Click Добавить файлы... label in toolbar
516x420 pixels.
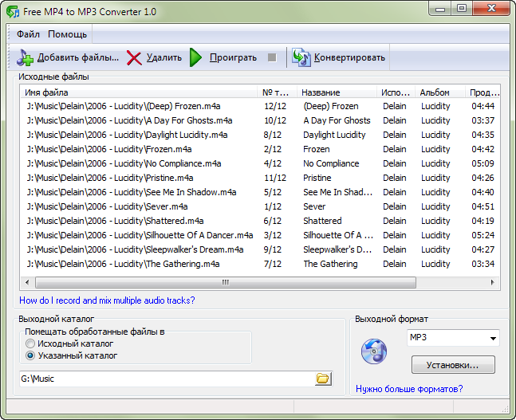(x=78, y=57)
